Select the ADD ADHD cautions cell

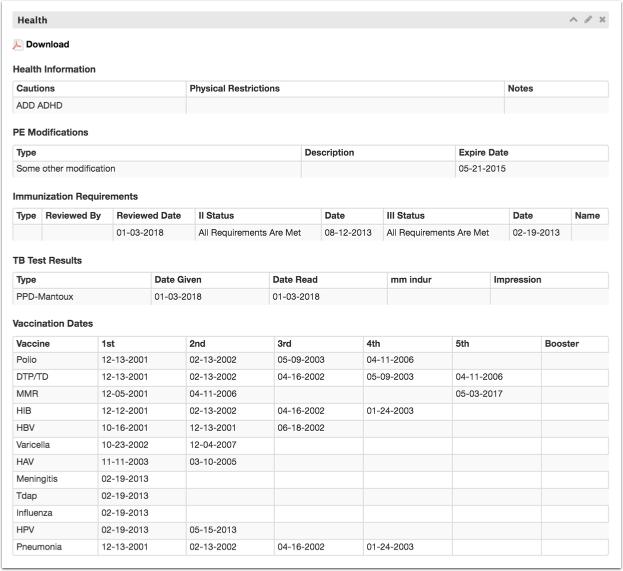click(99, 106)
